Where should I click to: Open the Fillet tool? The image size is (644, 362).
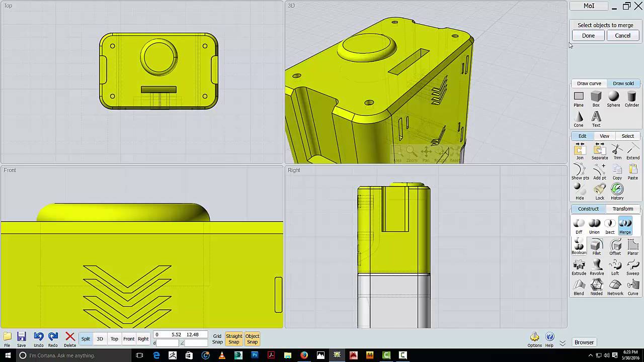pyautogui.click(x=596, y=247)
